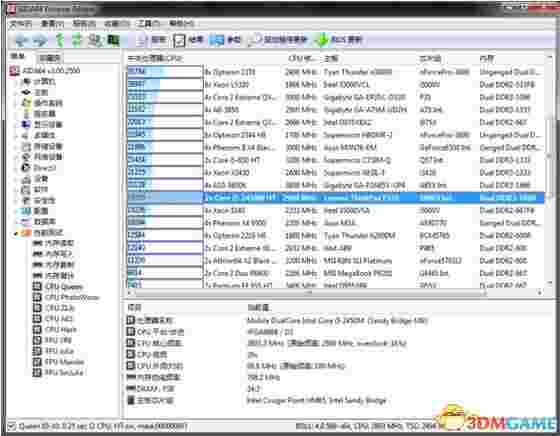Click the Results (结果) toolbar button
This screenshot has width=560, height=436.
pos(188,40)
